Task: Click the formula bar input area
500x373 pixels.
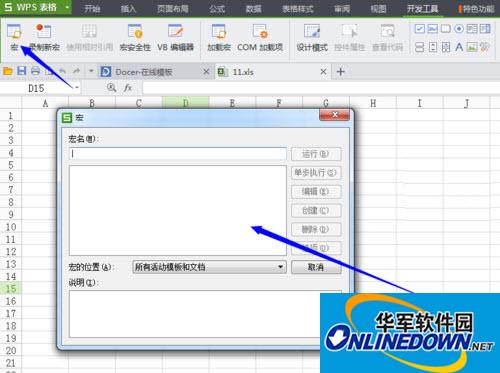Action: coord(321,88)
